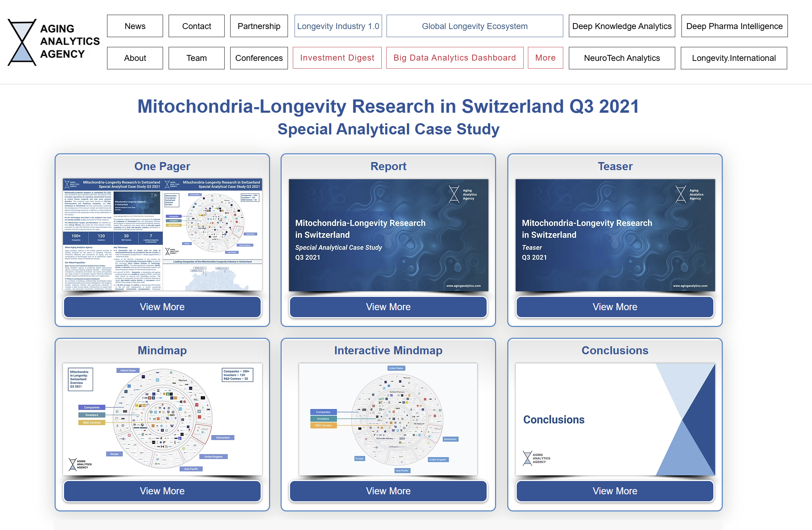
Task: Open Investment Digest page
Action: pyautogui.click(x=337, y=58)
